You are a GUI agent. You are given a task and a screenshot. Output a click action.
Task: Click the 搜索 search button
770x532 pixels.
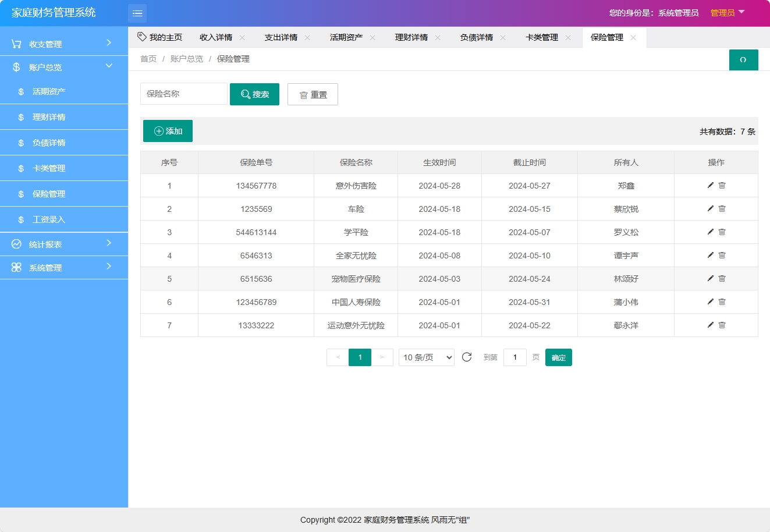coord(254,94)
